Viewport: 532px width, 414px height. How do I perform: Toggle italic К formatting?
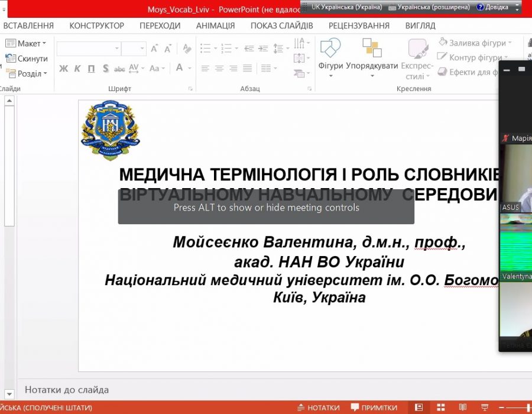(x=77, y=69)
